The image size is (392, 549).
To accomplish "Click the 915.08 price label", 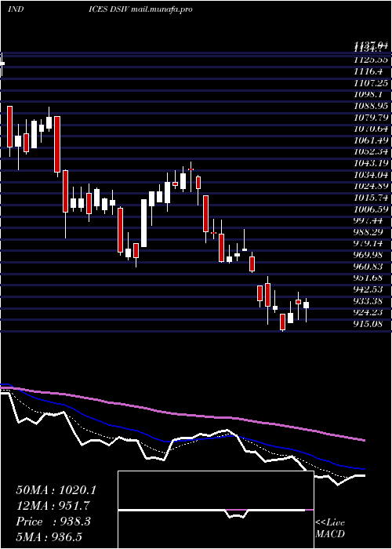I will (x=368, y=324).
